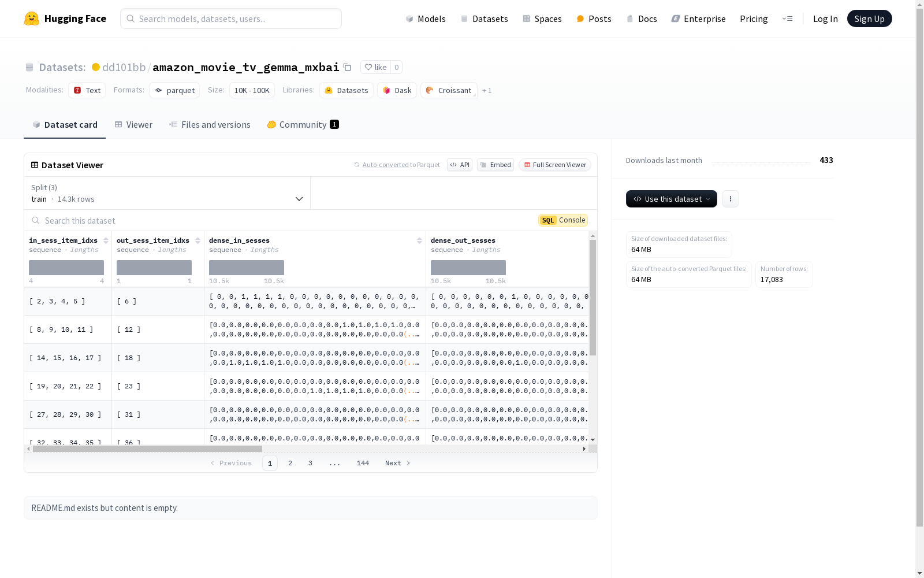Open Models in the top navigation

[426, 18]
